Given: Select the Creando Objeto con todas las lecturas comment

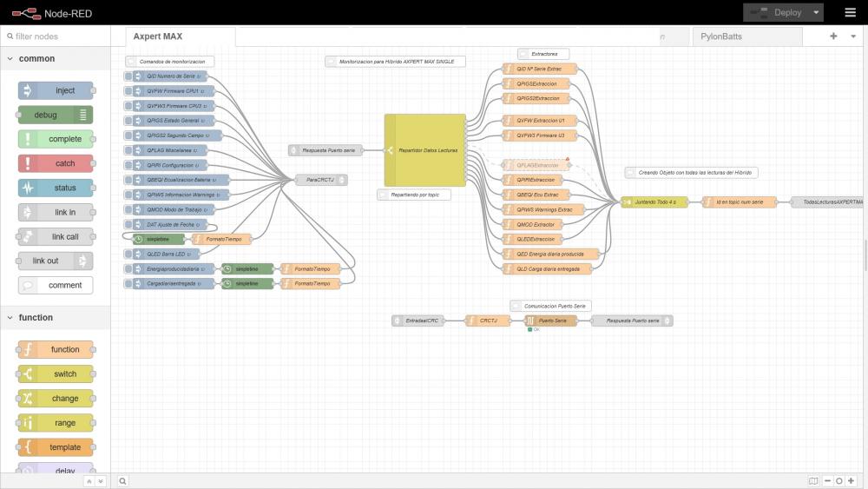Looking at the screenshot, I should (691, 172).
